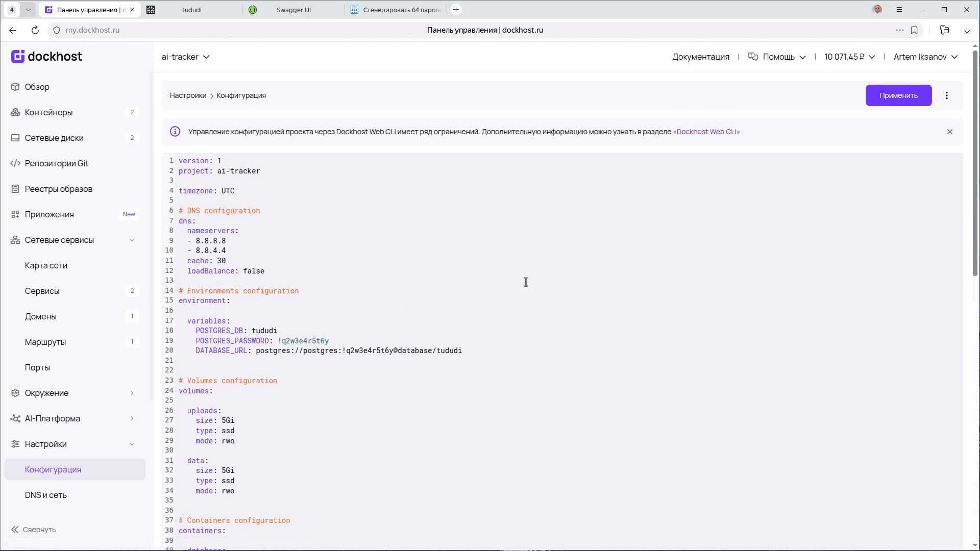Follow the «Dockhost Web CLI» link
Image resolution: width=980 pixels, height=551 pixels.
706,132
